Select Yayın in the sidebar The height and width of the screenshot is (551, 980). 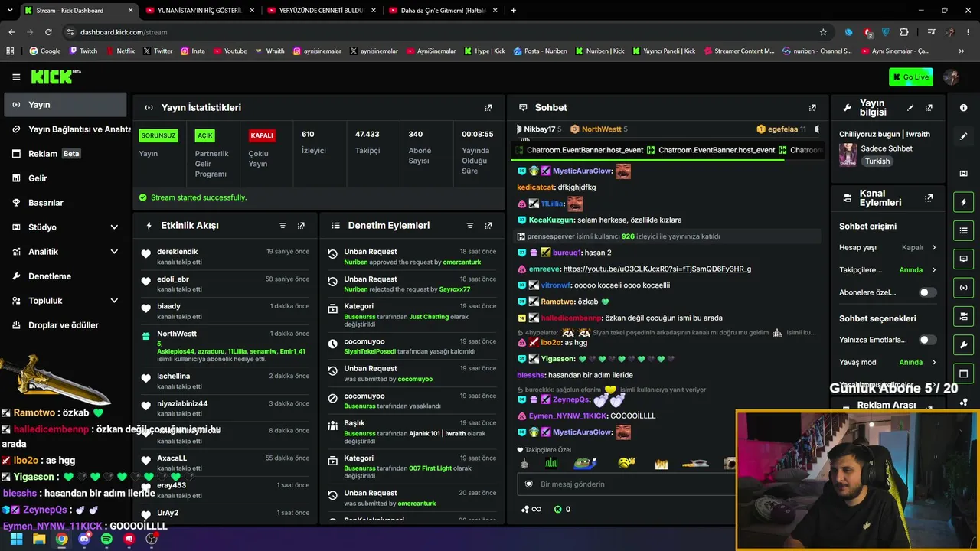65,105
